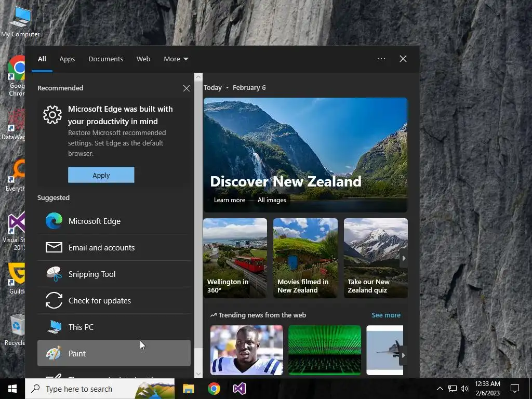Switch to the All tab

(42, 59)
